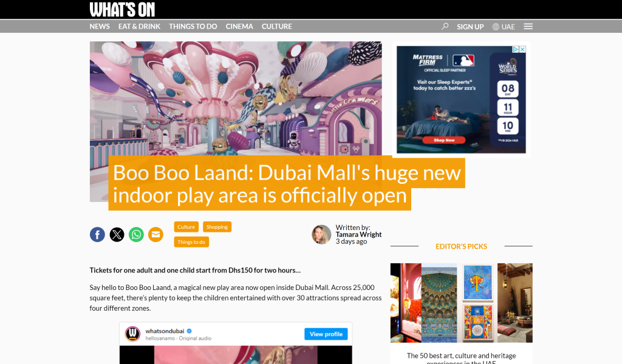Share via WhatsApp icon

click(x=136, y=235)
